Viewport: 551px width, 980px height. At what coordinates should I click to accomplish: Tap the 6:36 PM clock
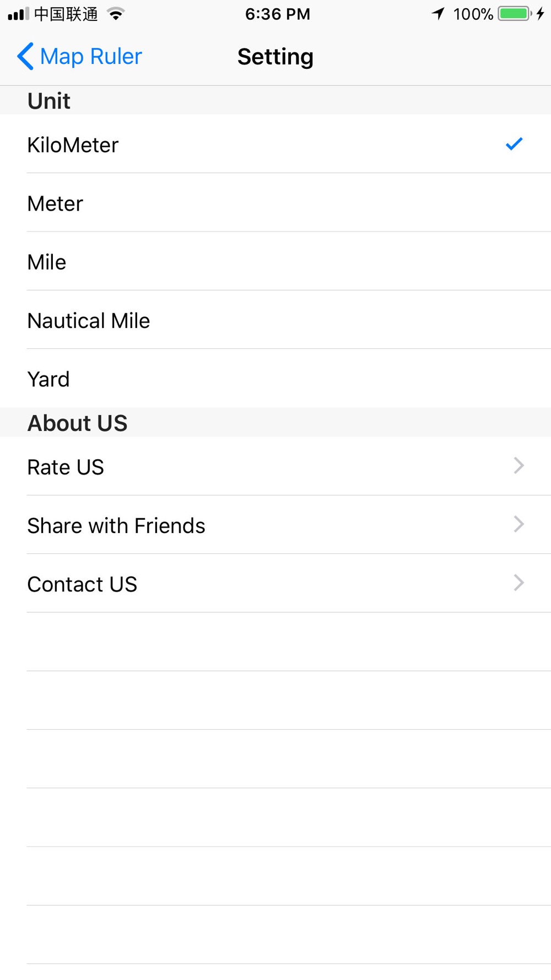tap(278, 14)
